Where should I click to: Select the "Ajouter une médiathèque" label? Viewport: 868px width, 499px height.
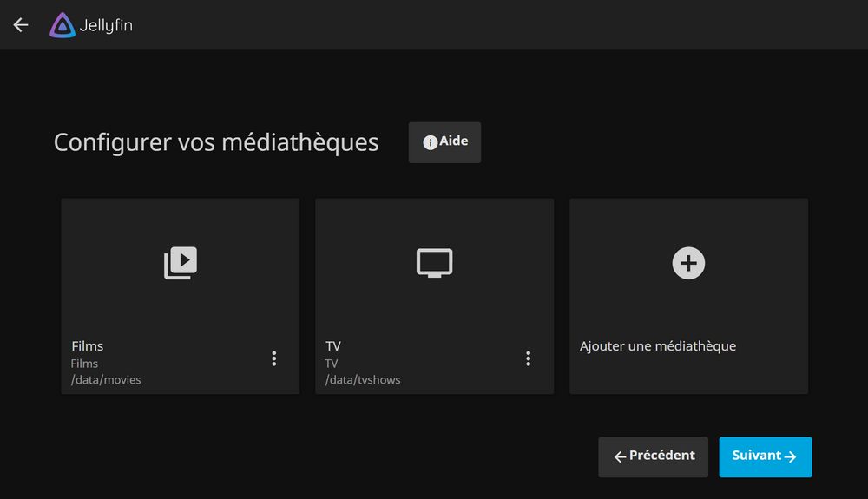click(657, 346)
